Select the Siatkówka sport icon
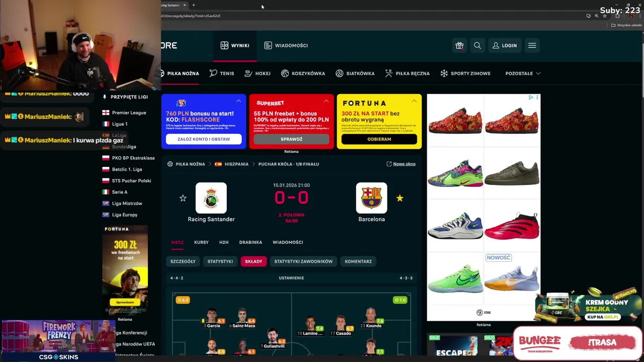Image resolution: width=644 pixels, height=362 pixels. tap(340, 73)
